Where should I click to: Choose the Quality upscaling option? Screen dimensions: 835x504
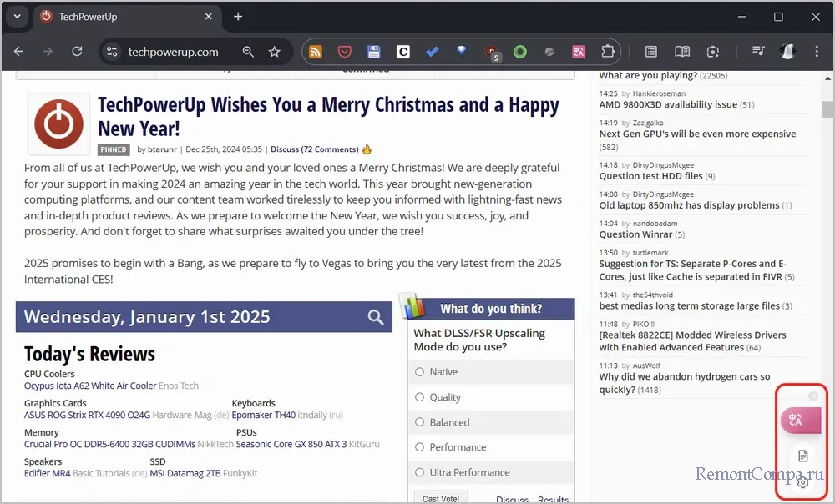pyautogui.click(x=420, y=397)
